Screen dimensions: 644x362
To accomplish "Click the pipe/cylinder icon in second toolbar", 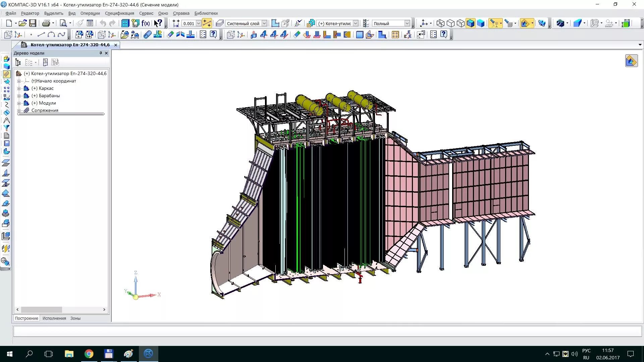I will (147, 35).
